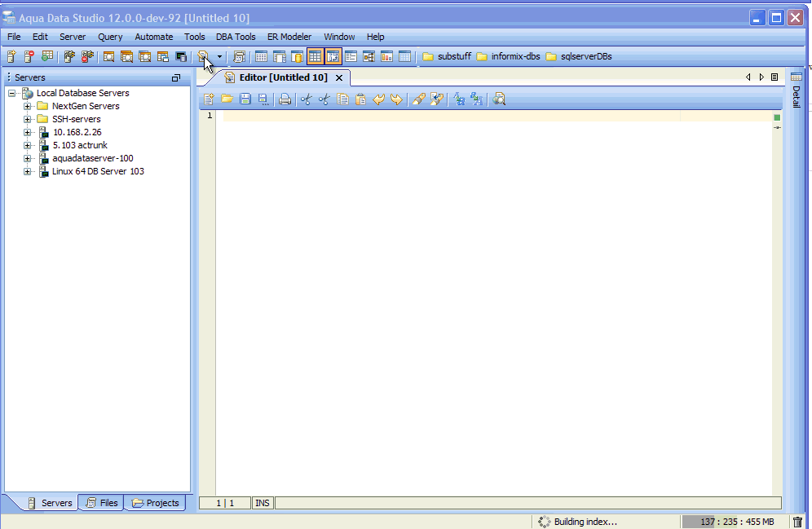Image resolution: width=812 pixels, height=529 pixels.
Task: Close the Editor [Untitled 10] tab
Action: 339,77
